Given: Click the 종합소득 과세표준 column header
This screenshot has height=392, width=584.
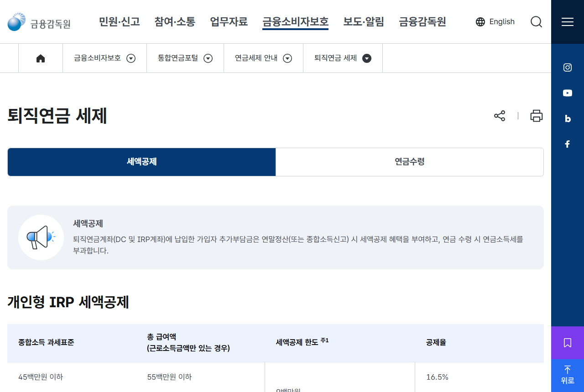Looking at the screenshot, I should (x=46, y=342).
